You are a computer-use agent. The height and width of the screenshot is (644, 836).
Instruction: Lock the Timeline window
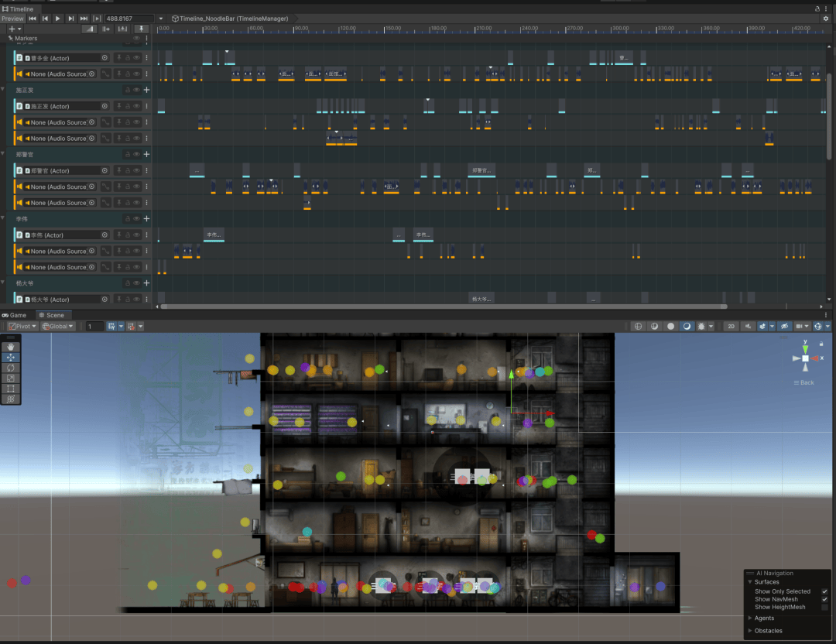(x=817, y=9)
